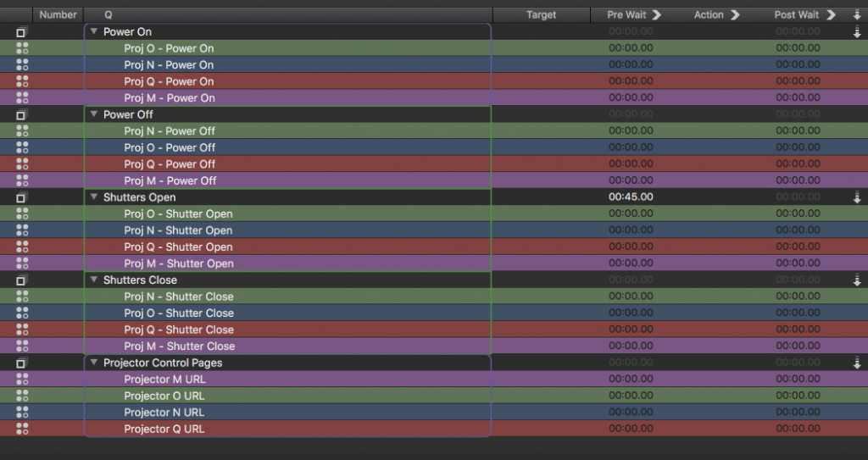Screen dimensions: 868x460
Task: Click the cue icon for Proj Q - Shutter Open
Action: 22,247
